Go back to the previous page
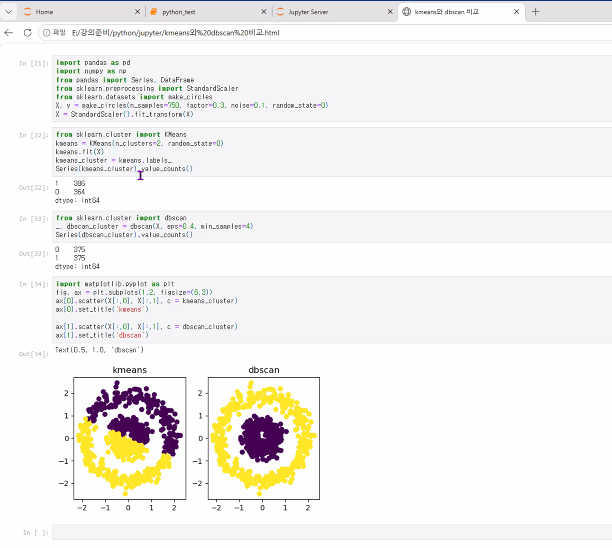Screen dimensions: 612x548 (9, 33)
